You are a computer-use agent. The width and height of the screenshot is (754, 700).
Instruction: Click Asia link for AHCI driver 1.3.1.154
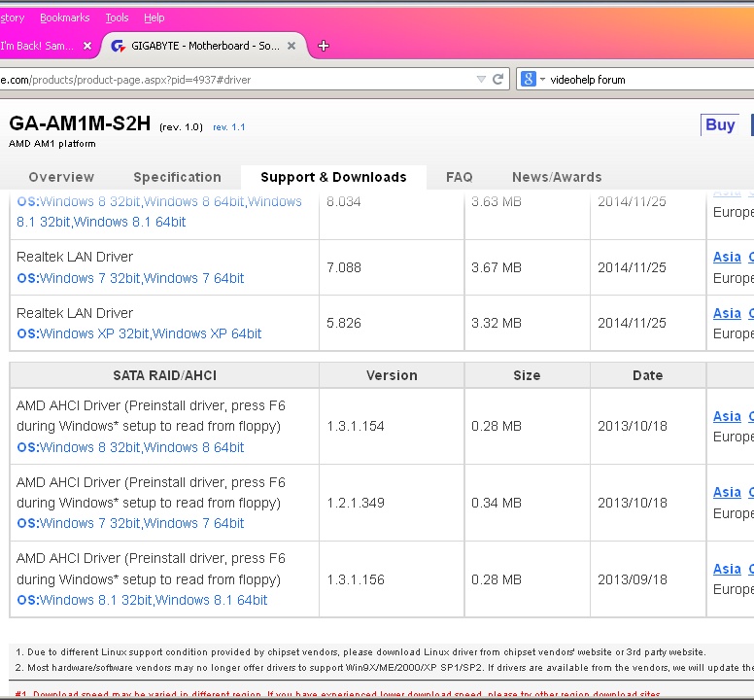click(x=727, y=416)
